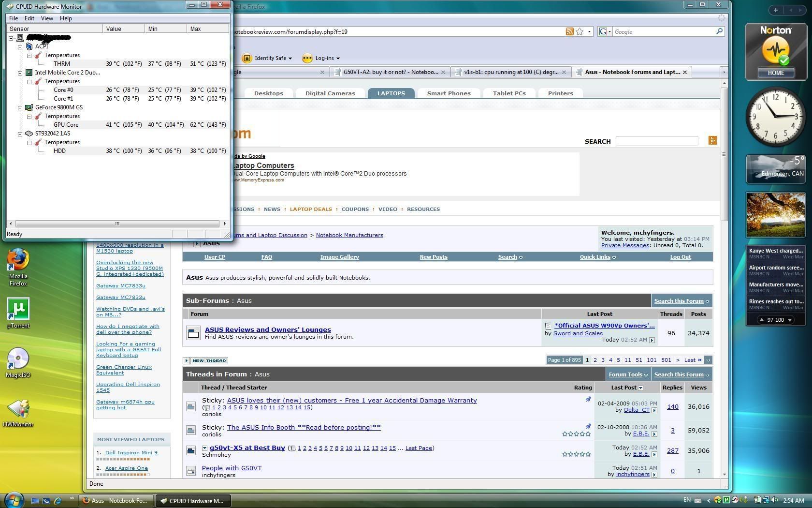Click the Google search box in Firefox
Image resolution: width=812 pixels, height=508 pixels.
663,31
